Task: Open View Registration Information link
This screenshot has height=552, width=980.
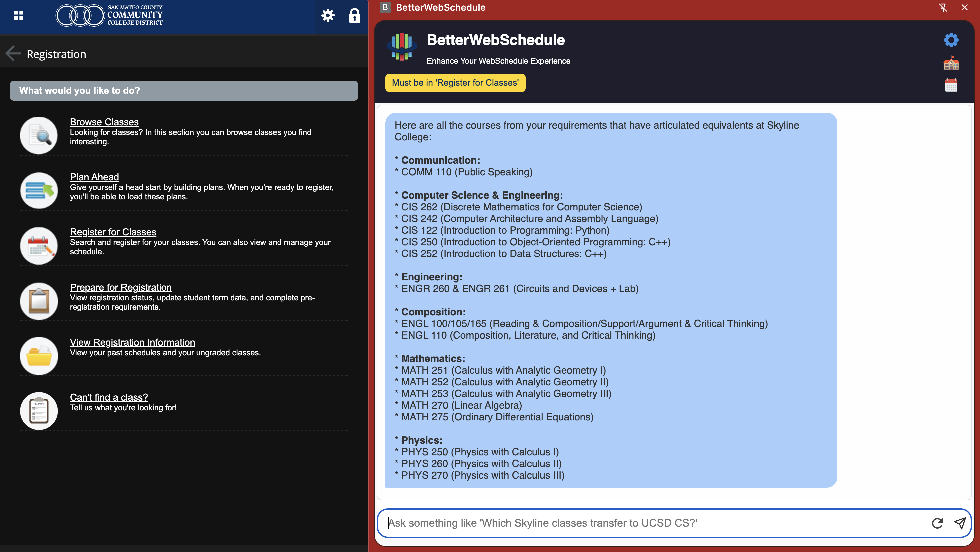Action: (x=132, y=342)
